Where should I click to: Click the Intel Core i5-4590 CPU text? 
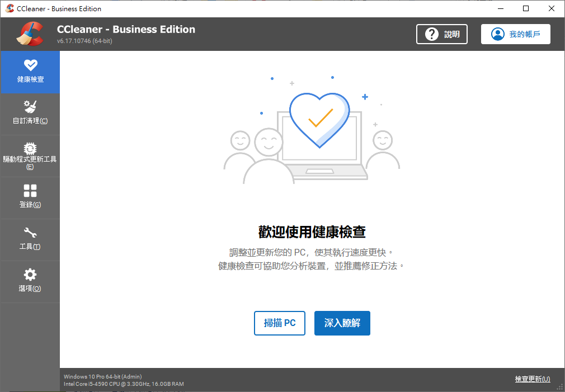pos(124,384)
